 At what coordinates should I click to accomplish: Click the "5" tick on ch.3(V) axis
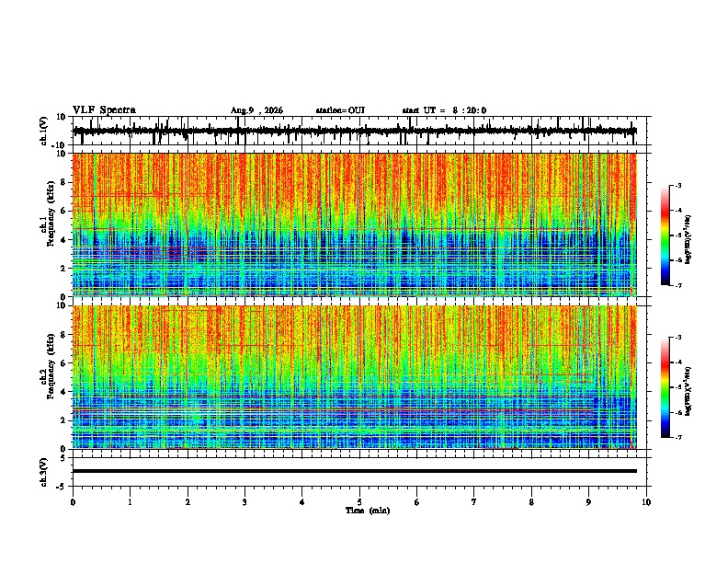pyautogui.click(x=63, y=458)
